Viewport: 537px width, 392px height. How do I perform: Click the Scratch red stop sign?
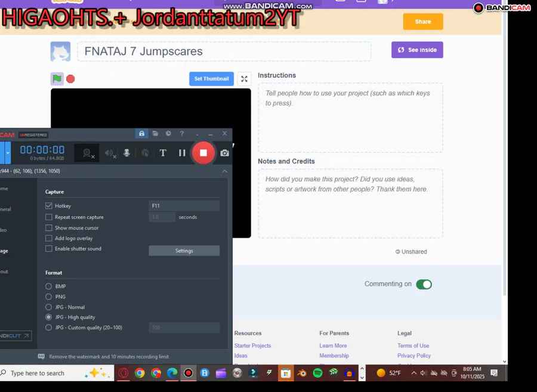click(x=70, y=79)
